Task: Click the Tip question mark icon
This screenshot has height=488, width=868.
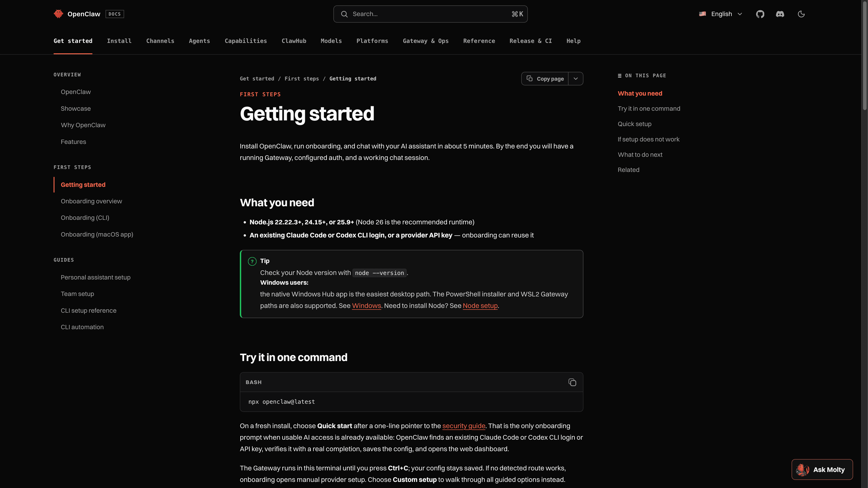Action: point(252,261)
